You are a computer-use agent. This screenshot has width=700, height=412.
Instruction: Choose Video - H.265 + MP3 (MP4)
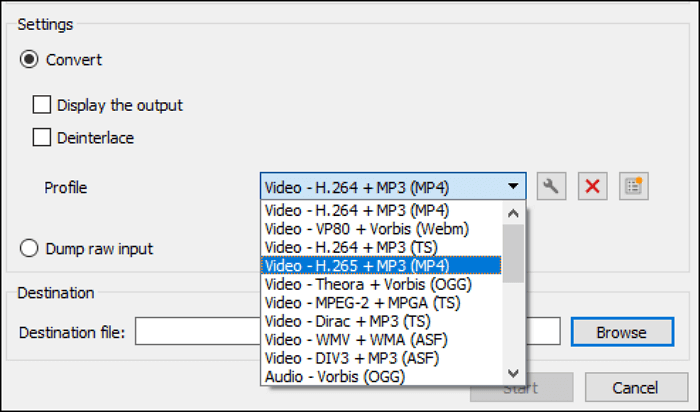point(380,265)
